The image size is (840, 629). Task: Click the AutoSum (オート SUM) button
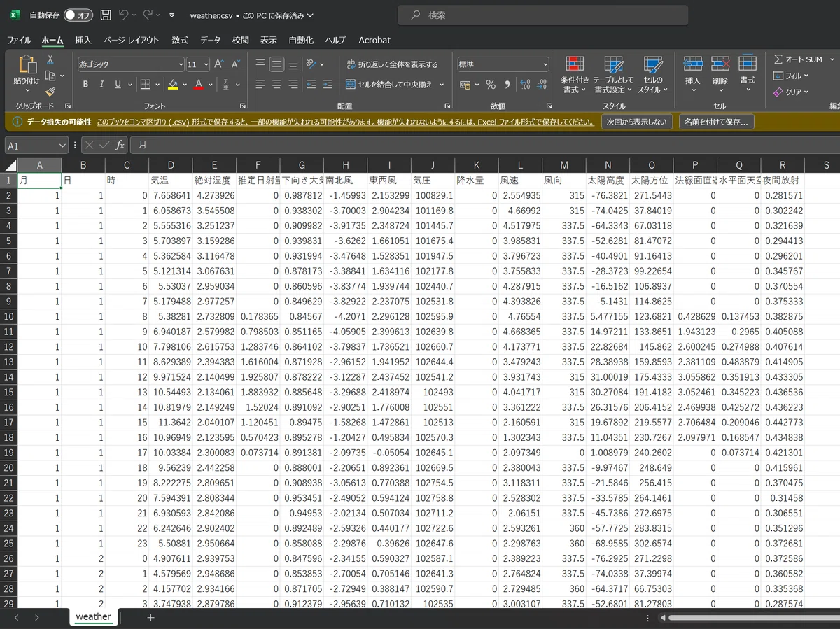click(799, 59)
